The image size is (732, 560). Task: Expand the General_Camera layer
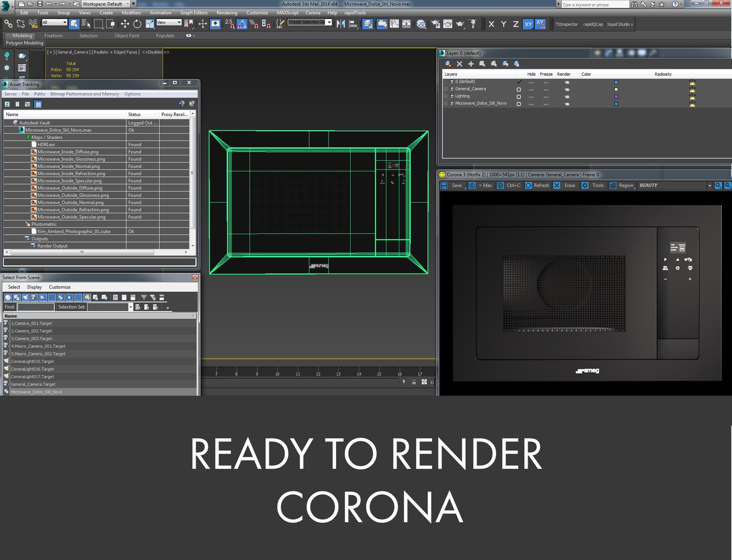pyautogui.click(x=446, y=89)
